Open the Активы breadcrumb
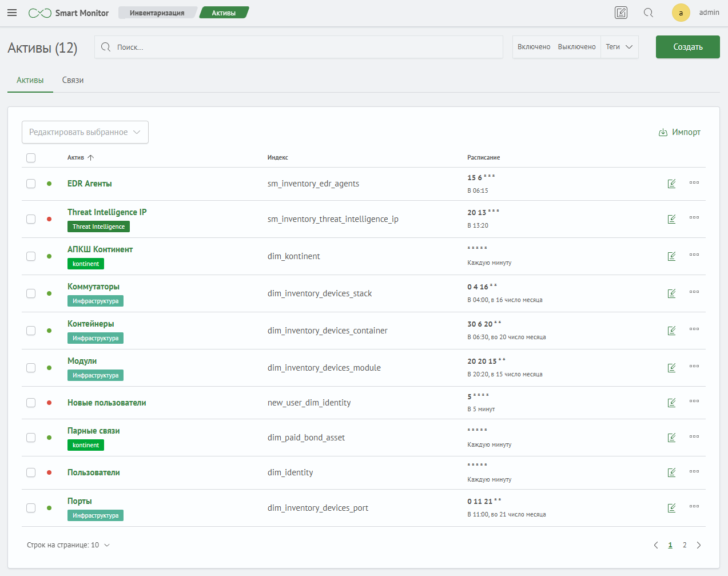Image resolution: width=728 pixels, height=576 pixels. [x=224, y=13]
